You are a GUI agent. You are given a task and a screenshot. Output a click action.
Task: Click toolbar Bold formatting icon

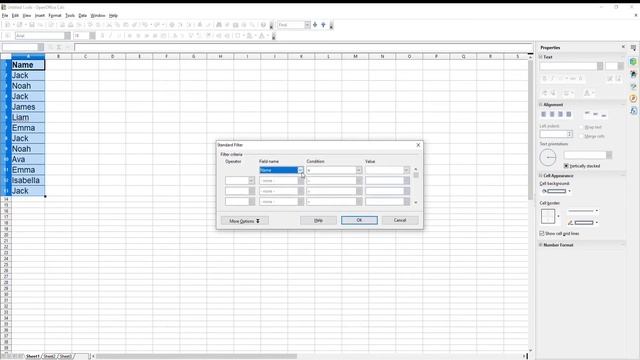pyautogui.click(x=102, y=36)
